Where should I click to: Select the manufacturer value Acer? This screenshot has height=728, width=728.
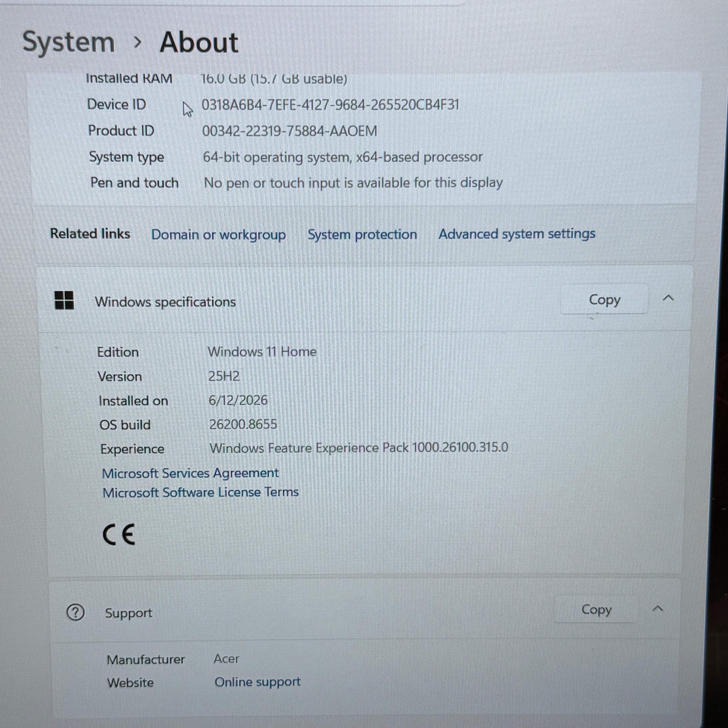226,658
